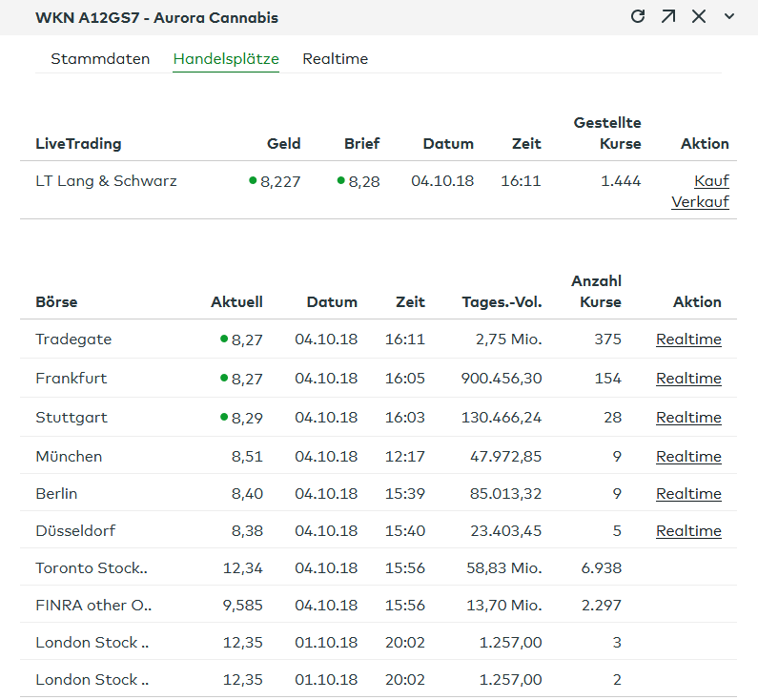Click Verkauf link for Lang & Schwarz
758x700 pixels.
tap(700, 202)
